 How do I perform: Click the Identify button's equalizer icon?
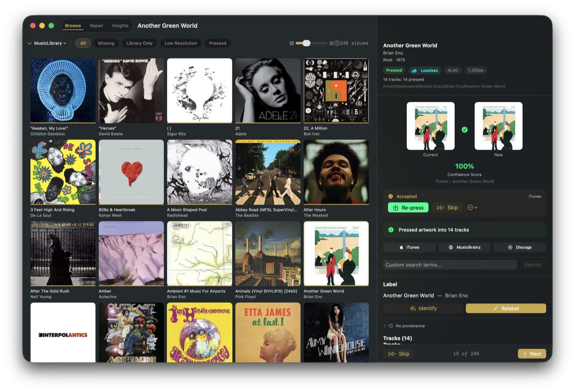413,308
